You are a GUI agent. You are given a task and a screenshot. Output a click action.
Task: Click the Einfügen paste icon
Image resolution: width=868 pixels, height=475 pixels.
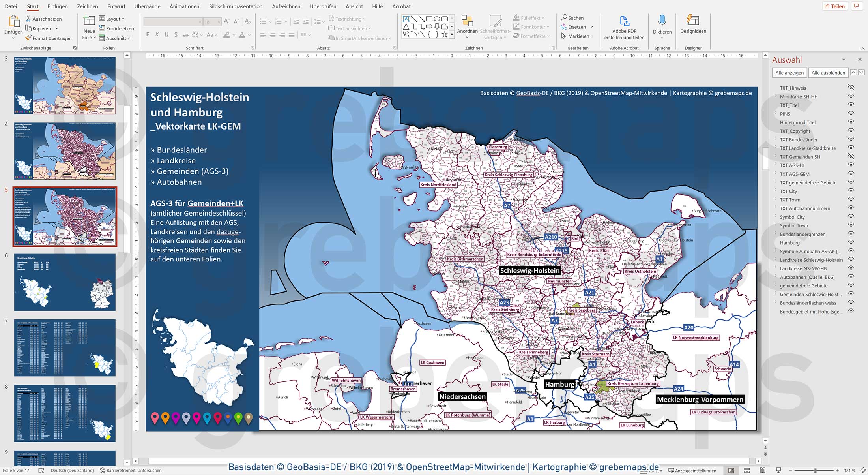tap(14, 21)
